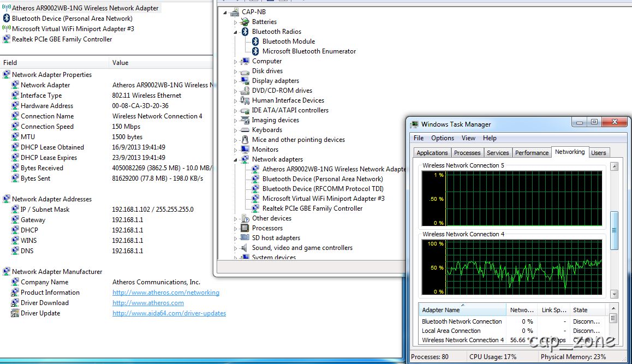Collapse the CAP-NB root node
This screenshot has height=364, width=632.
225,13
